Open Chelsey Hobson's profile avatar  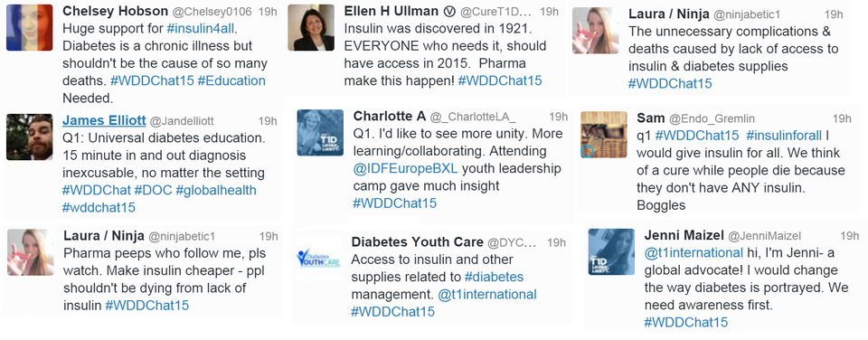[x=30, y=28]
